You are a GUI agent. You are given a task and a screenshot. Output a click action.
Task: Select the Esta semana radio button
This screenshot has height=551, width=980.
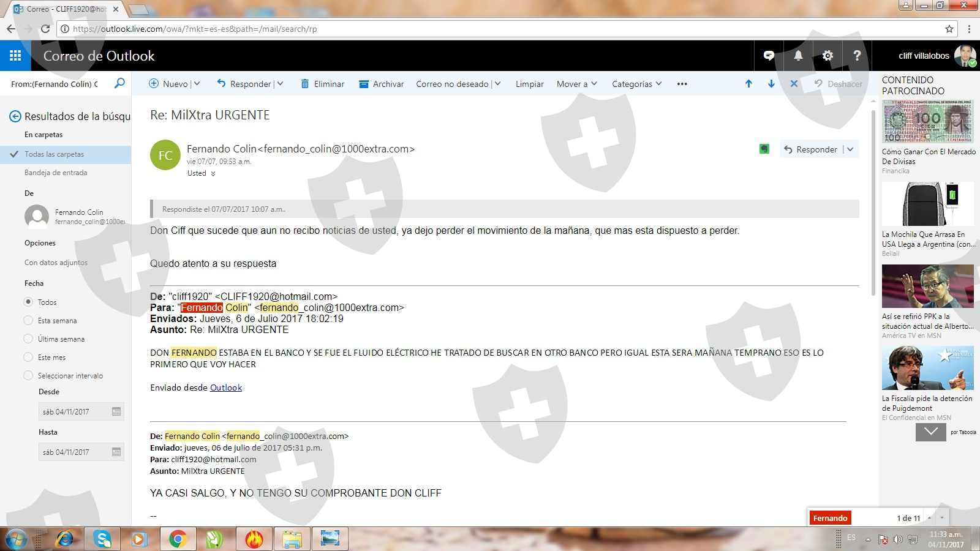[x=28, y=320]
